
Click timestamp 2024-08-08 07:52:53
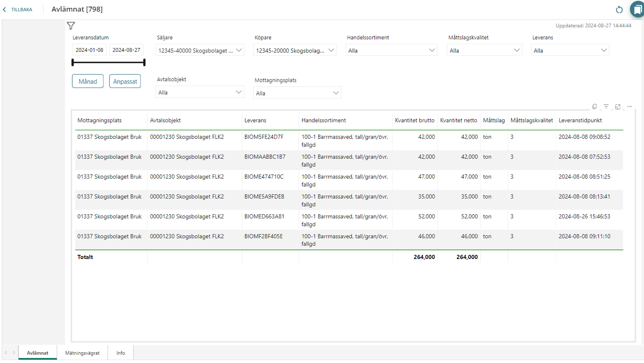584,157
